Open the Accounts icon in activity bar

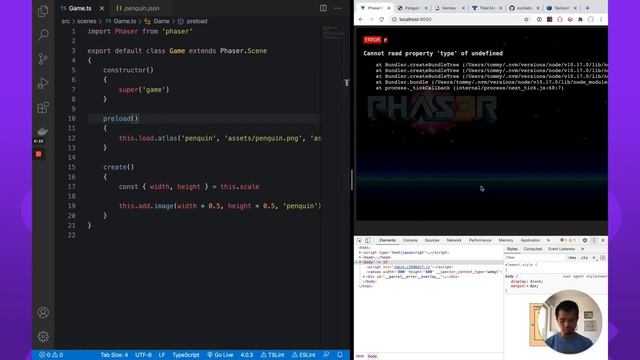pos(43,313)
